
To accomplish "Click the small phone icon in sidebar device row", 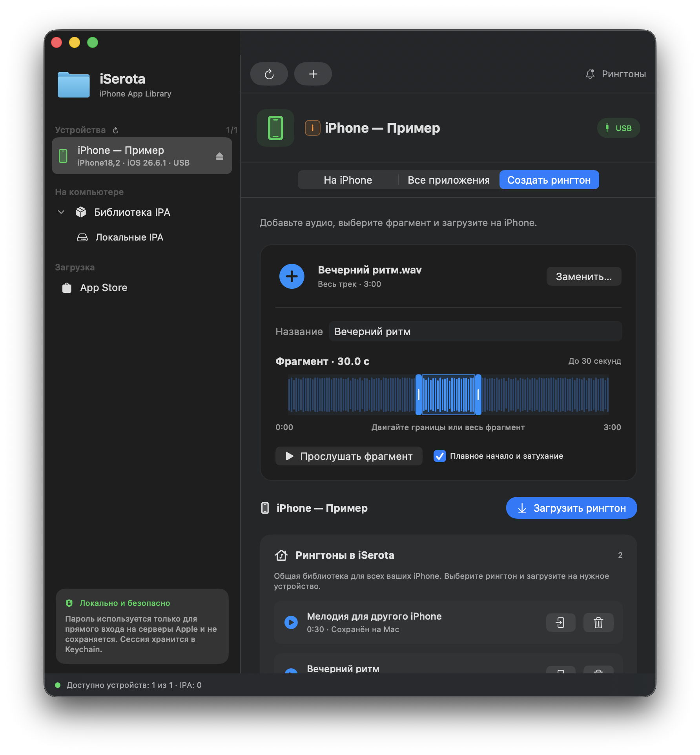I will (63, 156).
